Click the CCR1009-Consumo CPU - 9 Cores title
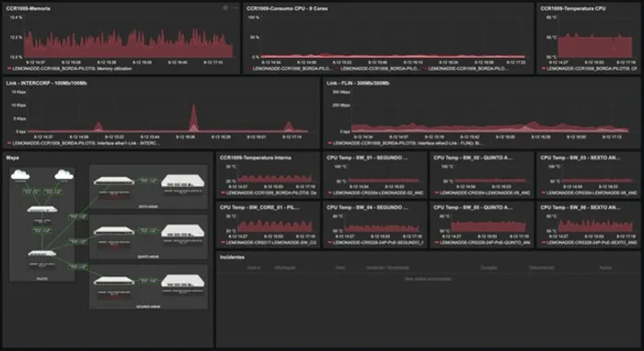The width and height of the screenshot is (644, 351). click(287, 8)
